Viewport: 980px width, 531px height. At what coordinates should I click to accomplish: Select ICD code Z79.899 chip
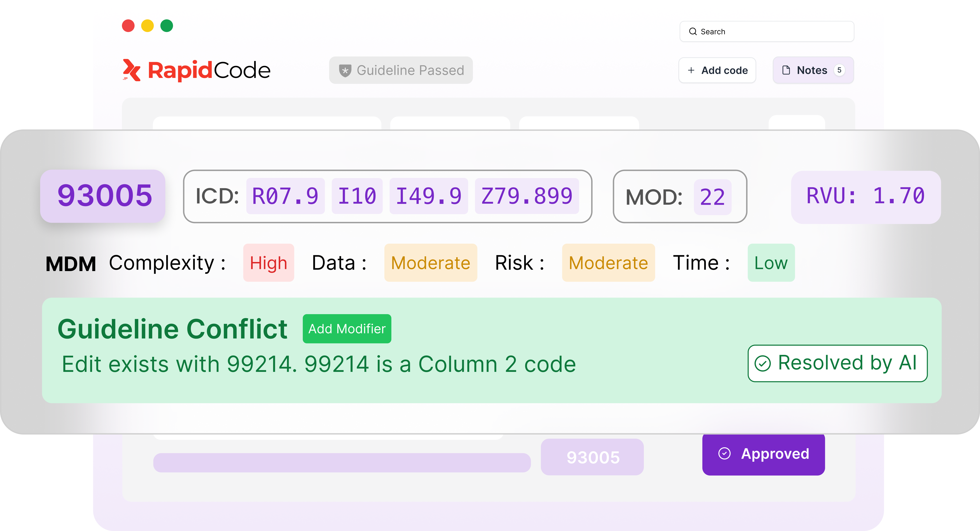tap(527, 196)
